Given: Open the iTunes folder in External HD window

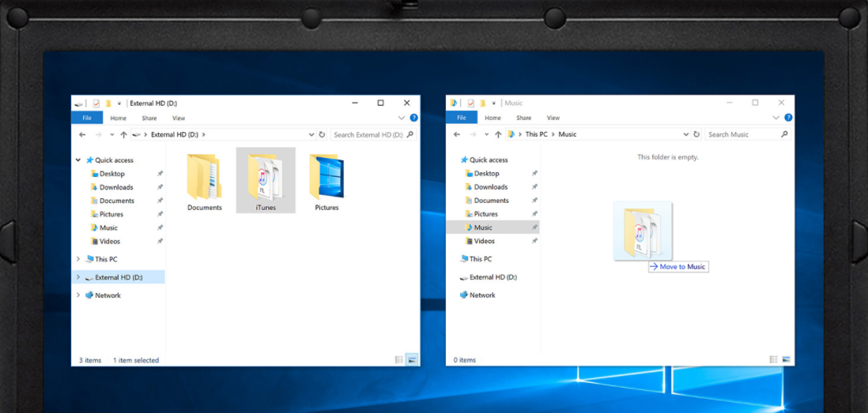Looking at the screenshot, I should pyautogui.click(x=266, y=180).
